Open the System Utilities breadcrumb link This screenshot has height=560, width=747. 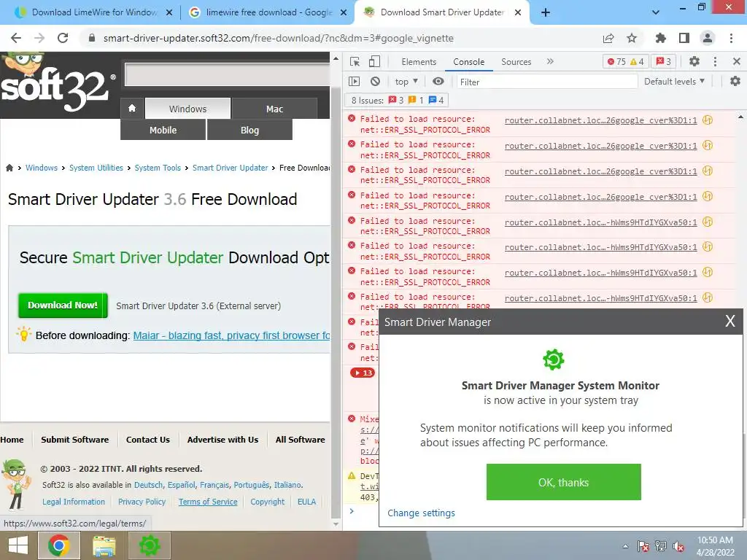(96, 168)
